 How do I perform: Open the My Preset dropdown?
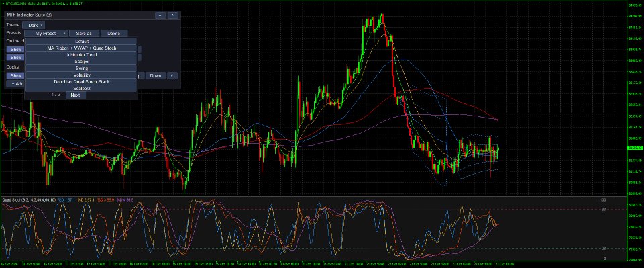46,34
